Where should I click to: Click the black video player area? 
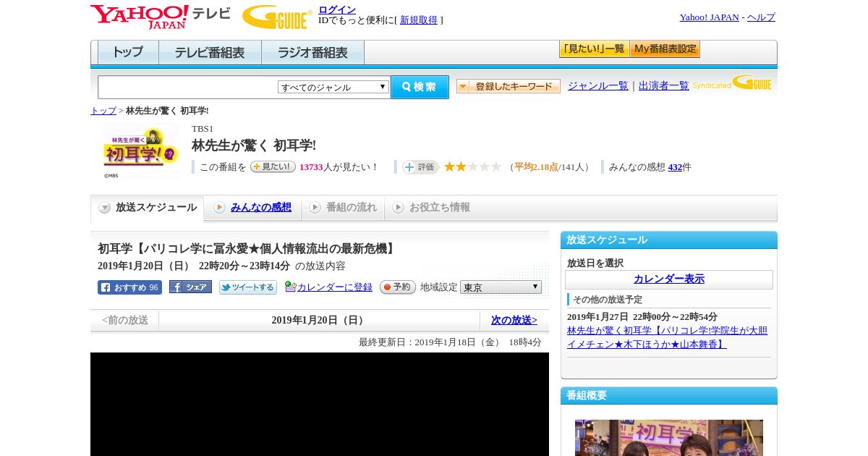(320, 404)
